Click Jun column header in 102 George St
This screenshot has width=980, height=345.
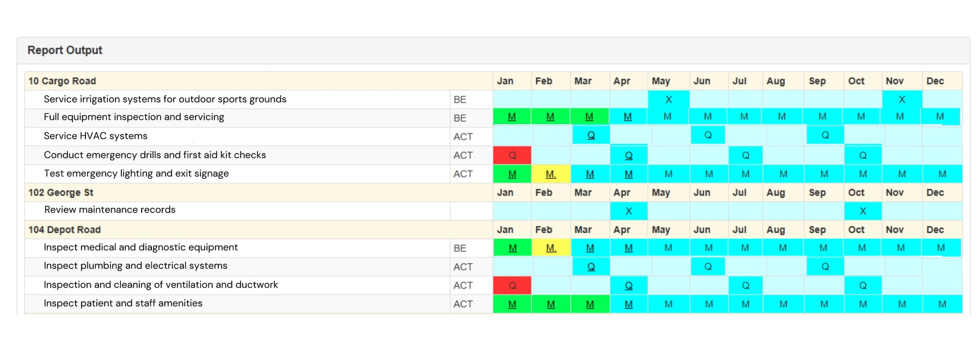click(702, 193)
